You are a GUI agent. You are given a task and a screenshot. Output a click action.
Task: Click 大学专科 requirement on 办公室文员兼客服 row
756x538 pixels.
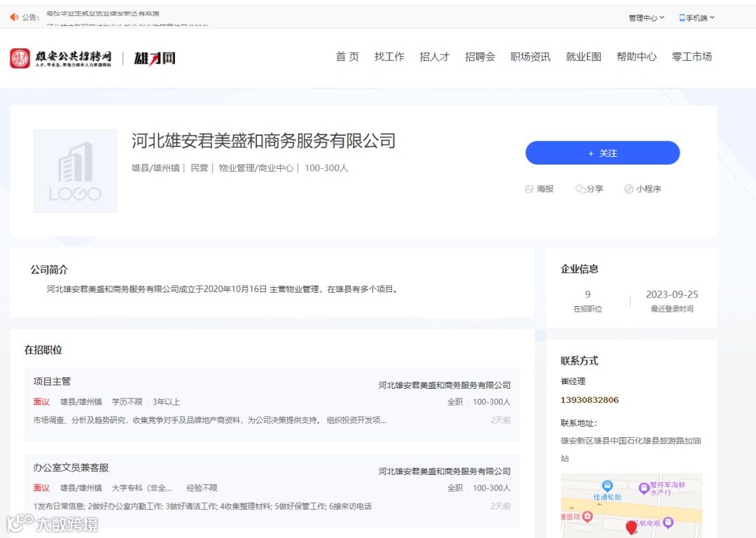coord(141,488)
